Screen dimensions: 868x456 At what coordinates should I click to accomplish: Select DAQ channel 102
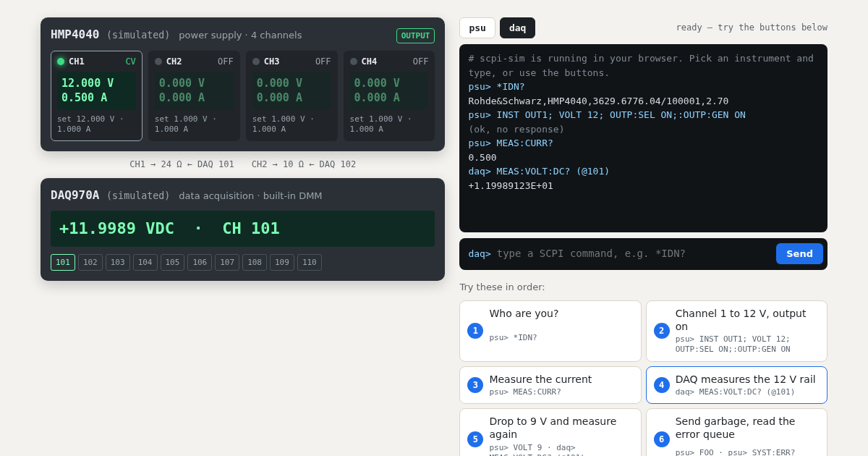click(x=90, y=262)
